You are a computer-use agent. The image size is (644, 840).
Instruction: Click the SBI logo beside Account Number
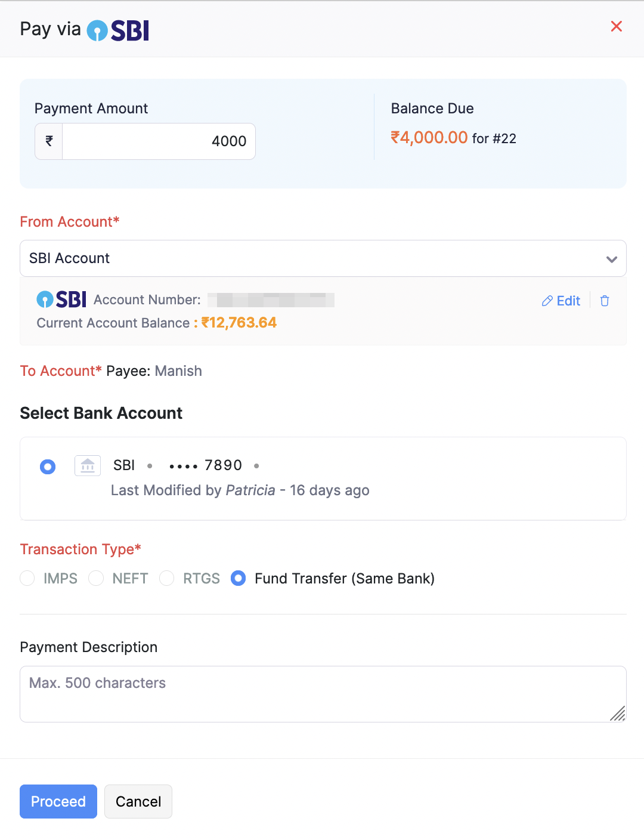tap(62, 299)
